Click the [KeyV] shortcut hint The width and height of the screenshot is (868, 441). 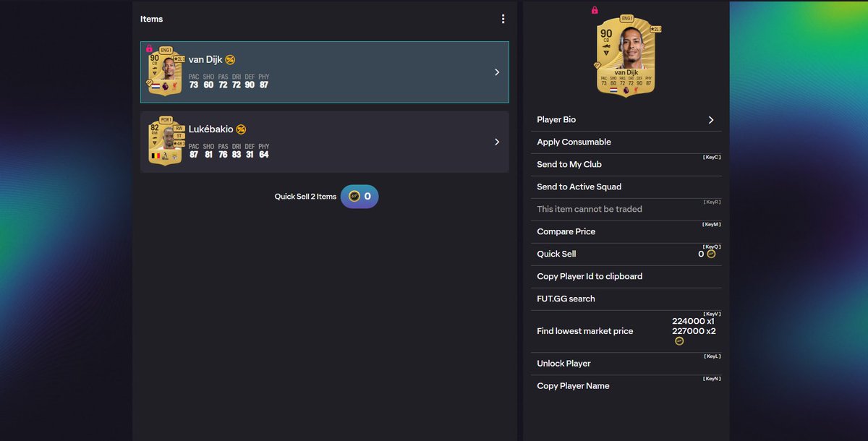(x=712, y=314)
